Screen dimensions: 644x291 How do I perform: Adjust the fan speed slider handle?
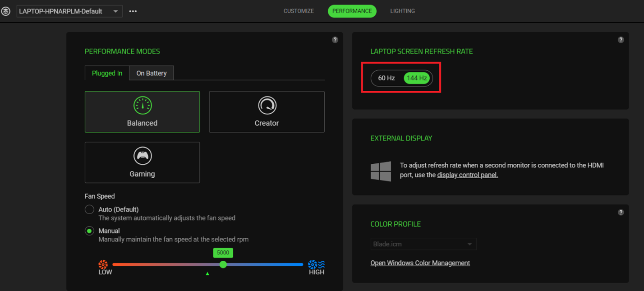point(223,264)
